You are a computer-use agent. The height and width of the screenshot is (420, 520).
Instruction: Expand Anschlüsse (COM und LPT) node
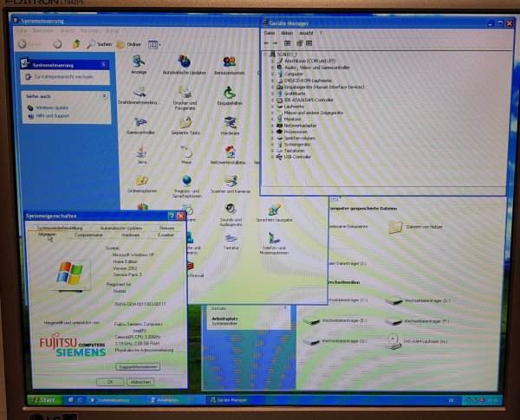click(273, 61)
